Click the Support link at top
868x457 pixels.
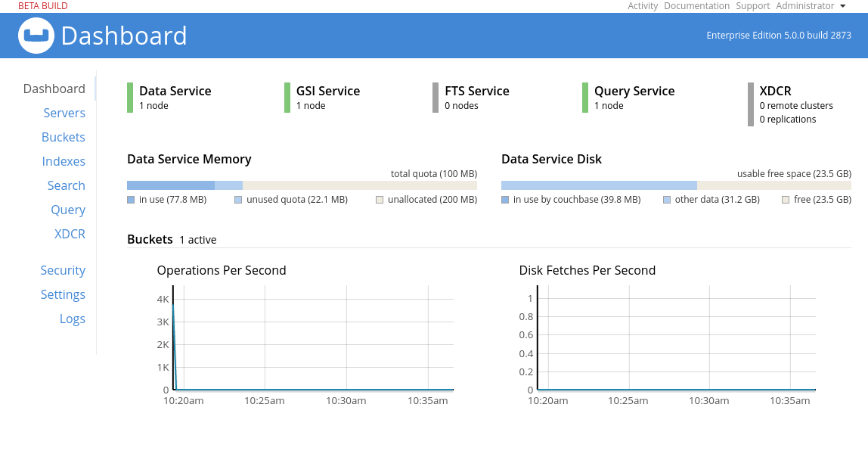tap(752, 6)
